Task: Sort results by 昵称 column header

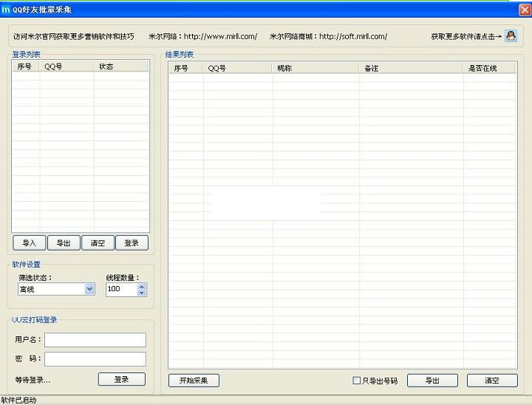Action: [x=316, y=68]
